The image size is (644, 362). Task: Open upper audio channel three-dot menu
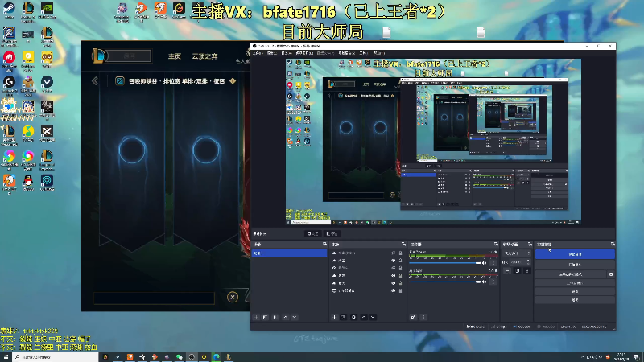[x=493, y=263]
